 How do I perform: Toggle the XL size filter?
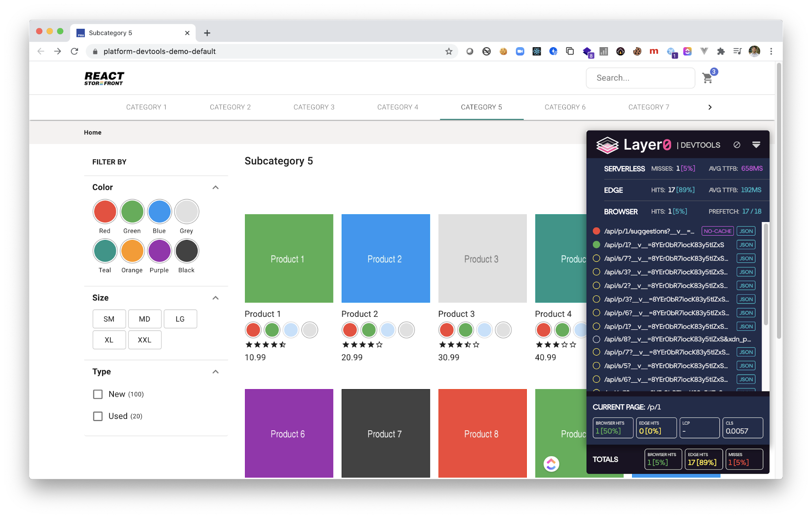click(109, 340)
